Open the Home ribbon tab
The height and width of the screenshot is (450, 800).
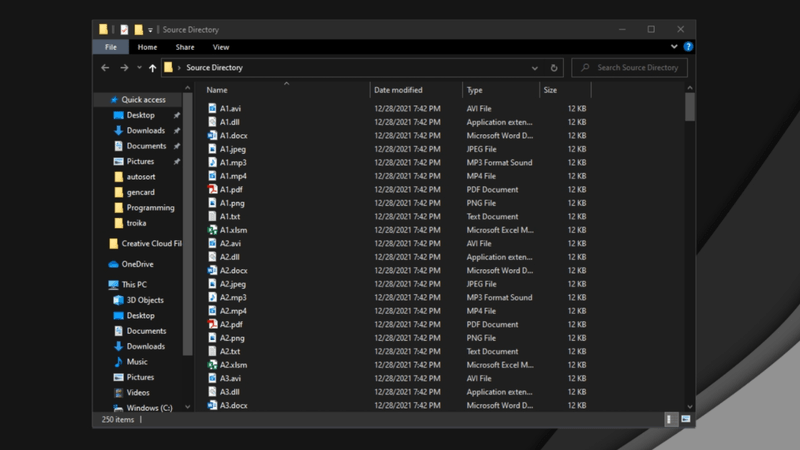pos(147,47)
